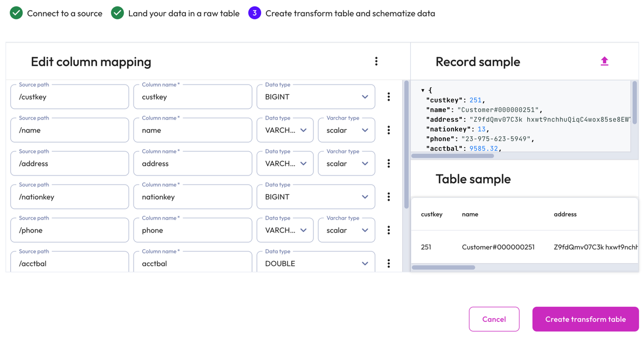Edit the /nationkey source path field
This screenshot has width=644, height=337.
click(70, 197)
